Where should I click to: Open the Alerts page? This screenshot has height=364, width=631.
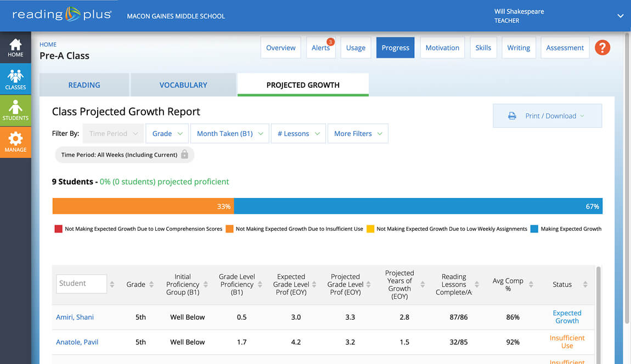[x=320, y=48]
